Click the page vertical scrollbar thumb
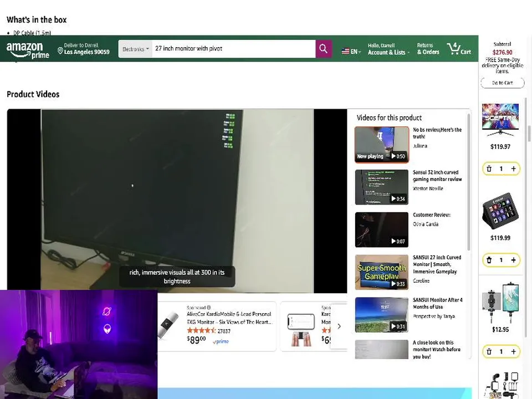The image size is (532, 399). tap(529, 134)
